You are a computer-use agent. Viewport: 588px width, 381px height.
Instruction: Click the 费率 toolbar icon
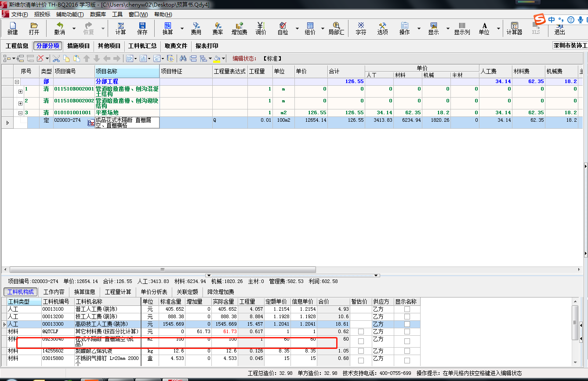[218, 29]
